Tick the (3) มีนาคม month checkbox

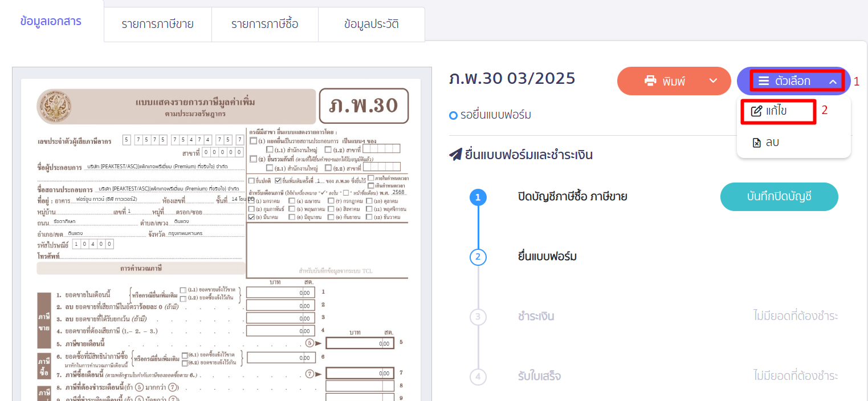tap(251, 217)
